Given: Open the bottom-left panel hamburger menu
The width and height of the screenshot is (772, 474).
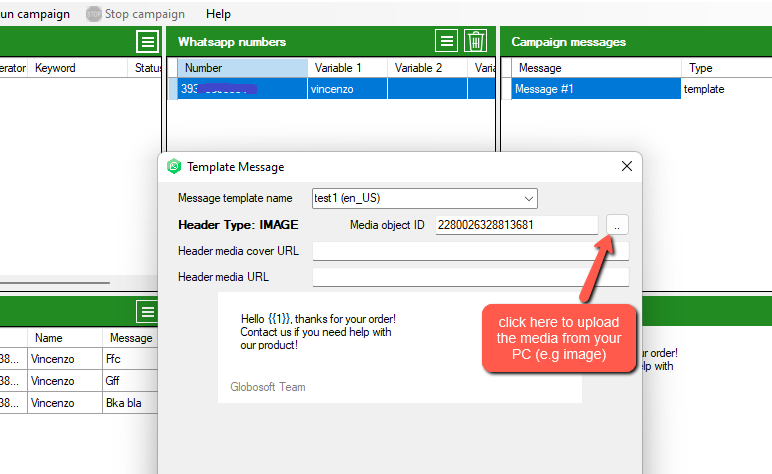Looking at the screenshot, I should [x=147, y=311].
